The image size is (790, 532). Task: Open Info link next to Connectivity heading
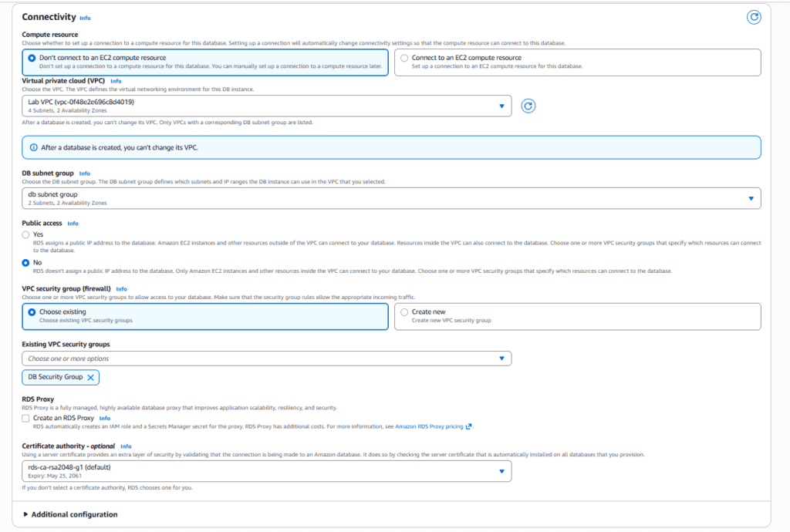(x=85, y=19)
